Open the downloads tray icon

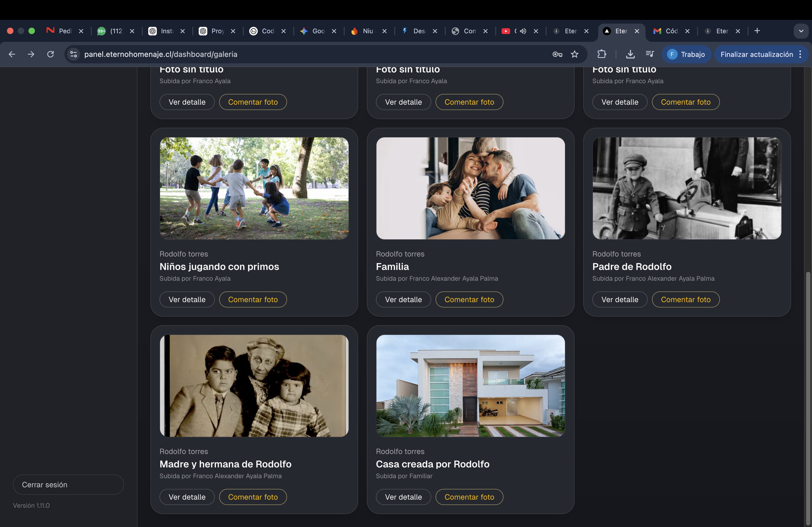[x=630, y=54]
